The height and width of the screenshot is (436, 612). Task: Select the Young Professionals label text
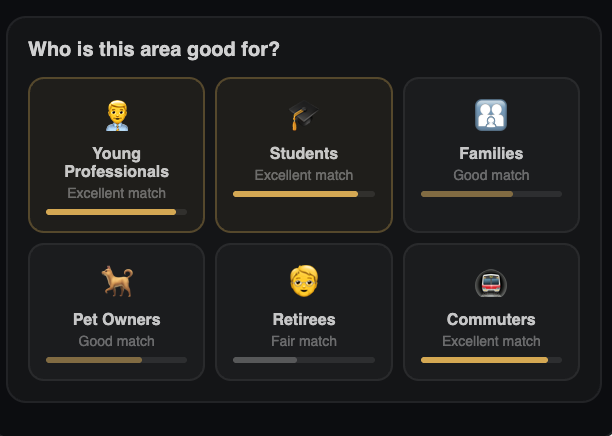click(x=117, y=162)
